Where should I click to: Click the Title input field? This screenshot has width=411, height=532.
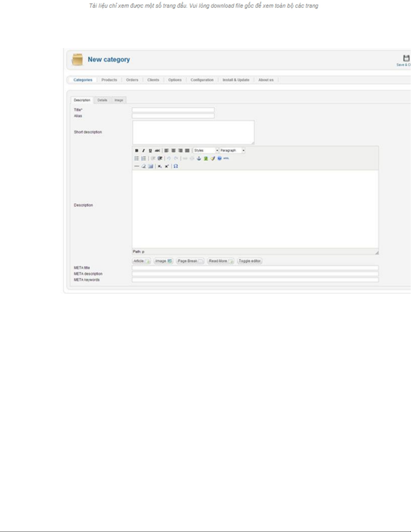coord(173,110)
